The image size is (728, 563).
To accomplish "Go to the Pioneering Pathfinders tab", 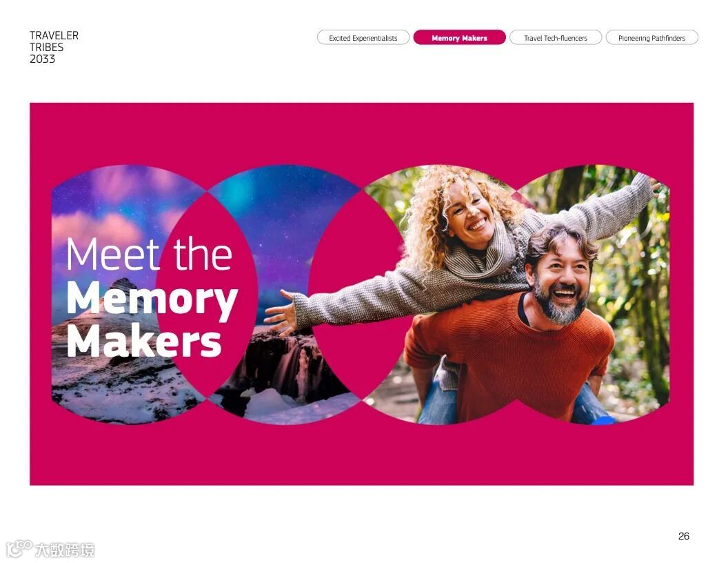I will click(x=651, y=38).
